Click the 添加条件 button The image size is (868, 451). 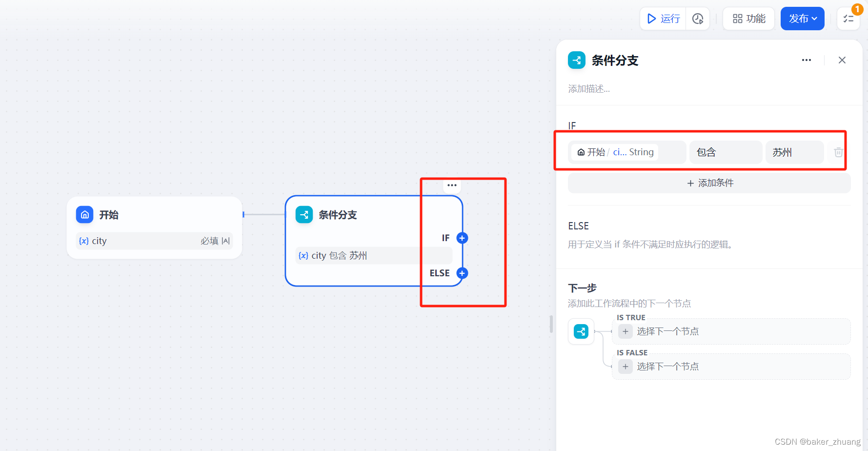tap(709, 183)
